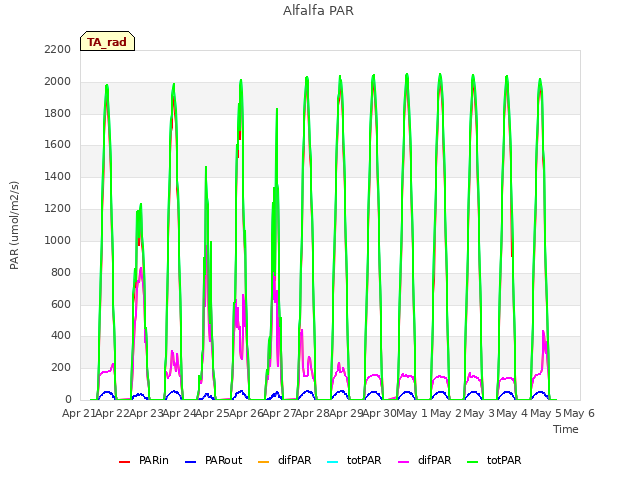Click the PAR (umol/m2/s) y-axis label
This screenshot has width=640, height=480.
(x=14, y=225)
